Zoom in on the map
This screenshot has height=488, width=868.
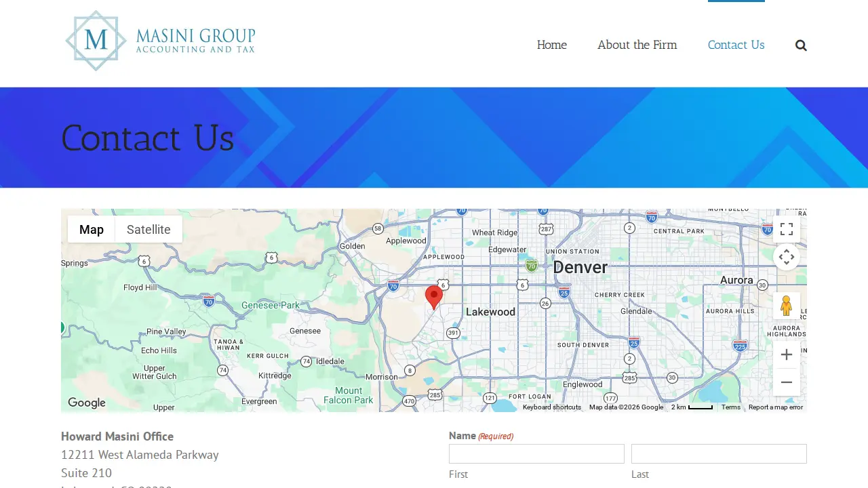[x=787, y=354]
